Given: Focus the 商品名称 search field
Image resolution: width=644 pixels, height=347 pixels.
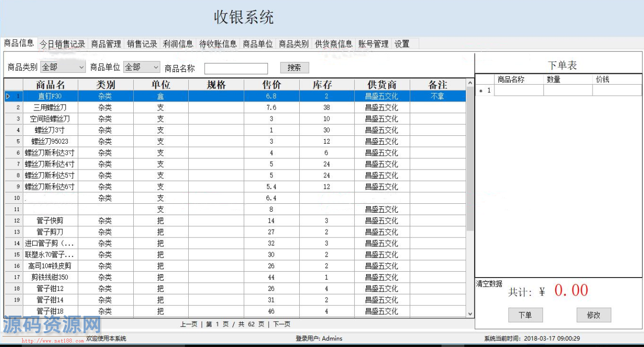Looking at the screenshot, I should (x=236, y=68).
